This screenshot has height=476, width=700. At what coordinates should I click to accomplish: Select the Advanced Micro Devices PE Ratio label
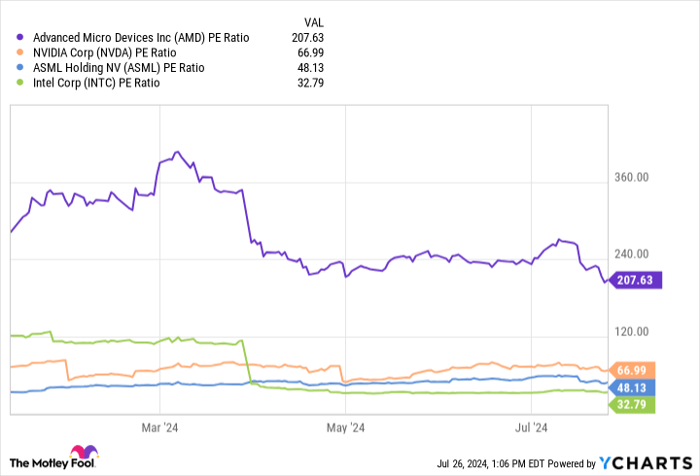click(x=141, y=38)
